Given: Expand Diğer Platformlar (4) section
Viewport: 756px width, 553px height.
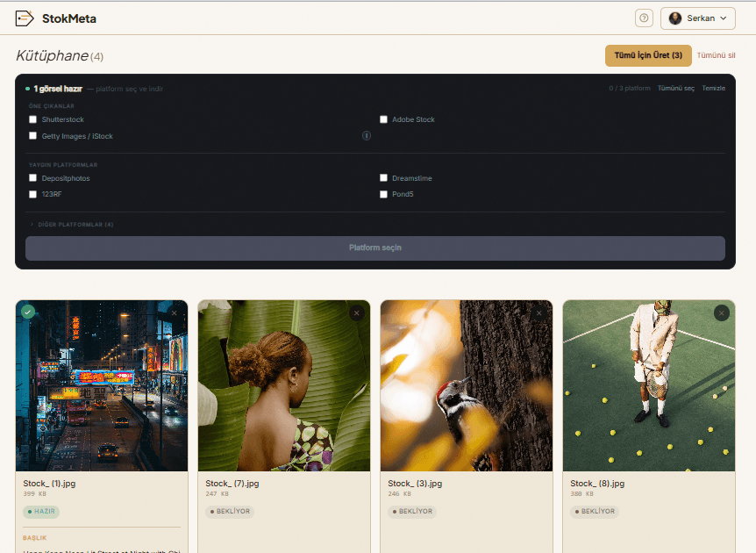Looking at the screenshot, I should [x=71, y=225].
